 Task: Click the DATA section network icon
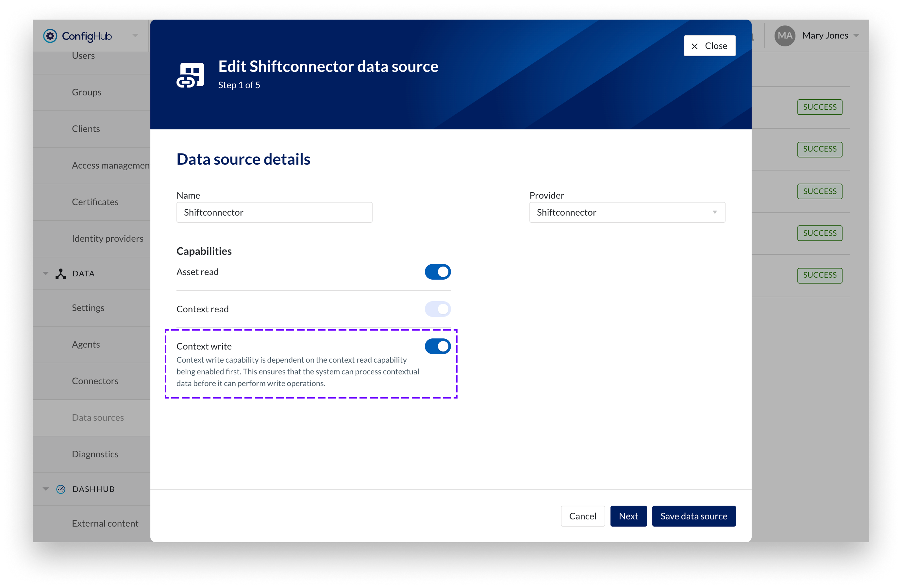pos(61,273)
